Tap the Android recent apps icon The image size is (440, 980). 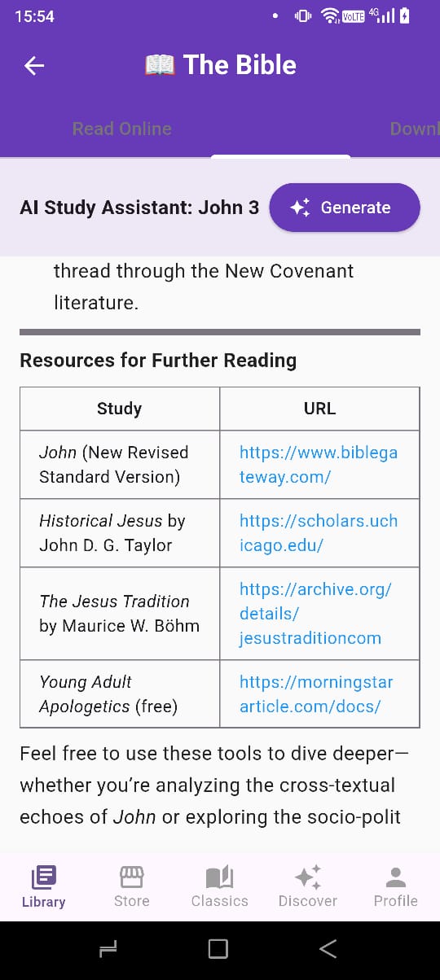tap(108, 948)
